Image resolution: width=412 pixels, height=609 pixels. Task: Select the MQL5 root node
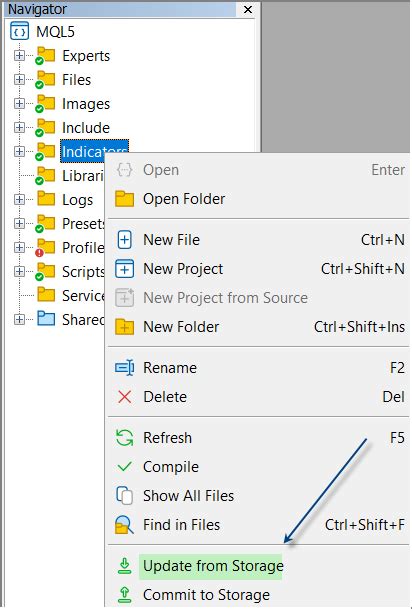click(x=55, y=31)
